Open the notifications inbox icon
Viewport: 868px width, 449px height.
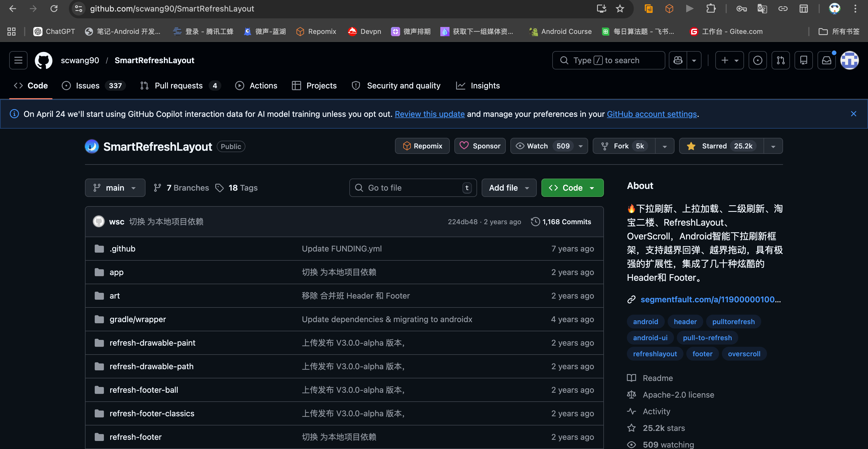click(x=826, y=60)
